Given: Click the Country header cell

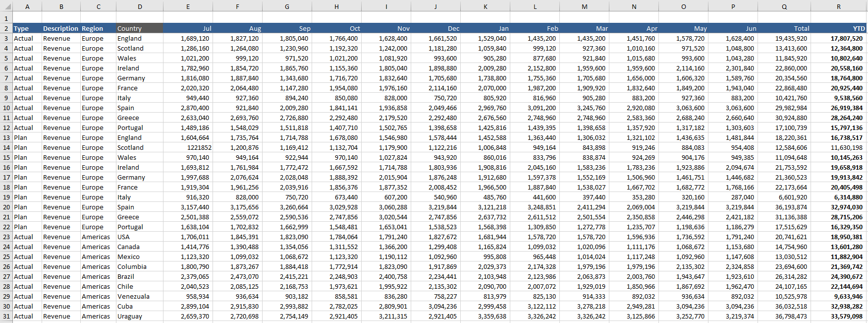Looking at the screenshot, I should [140, 28].
